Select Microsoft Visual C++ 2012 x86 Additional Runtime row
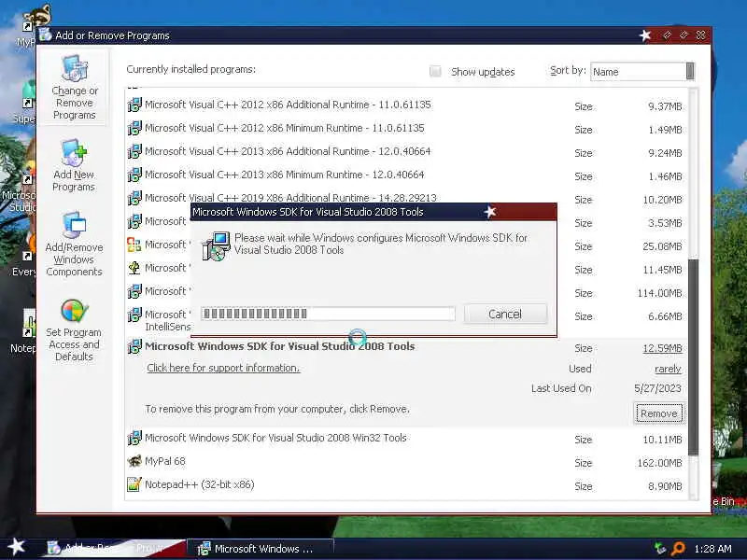The height and width of the screenshot is (560, 747). (406, 105)
